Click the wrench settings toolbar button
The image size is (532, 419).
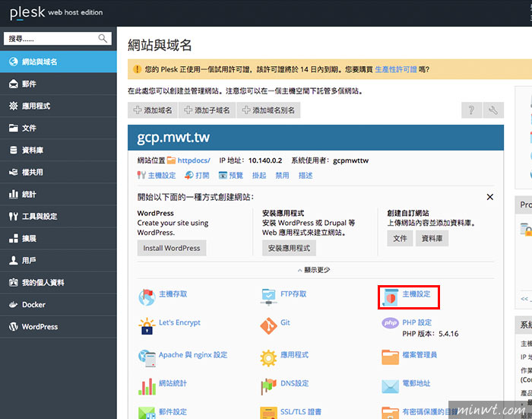point(493,110)
